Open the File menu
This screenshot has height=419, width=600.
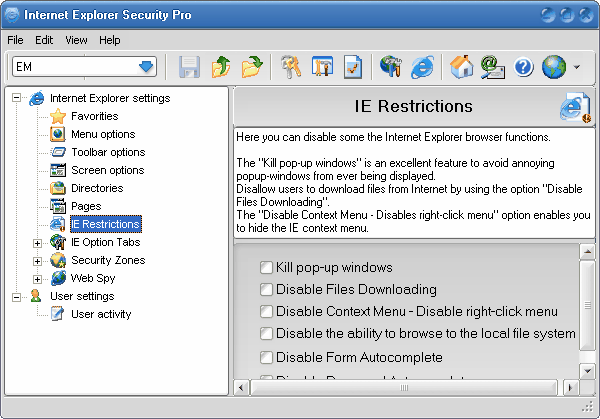click(15, 40)
